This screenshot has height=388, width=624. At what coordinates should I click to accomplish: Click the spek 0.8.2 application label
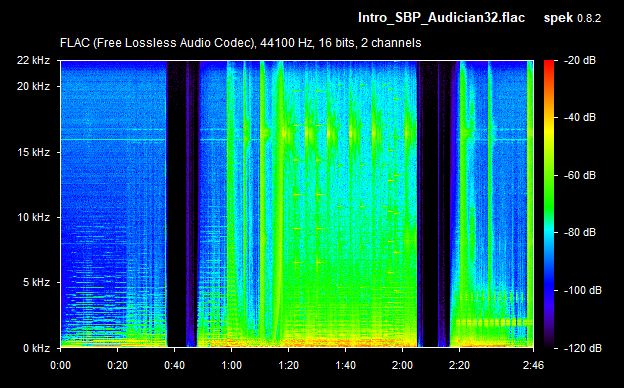pyautogui.click(x=572, y=18)
